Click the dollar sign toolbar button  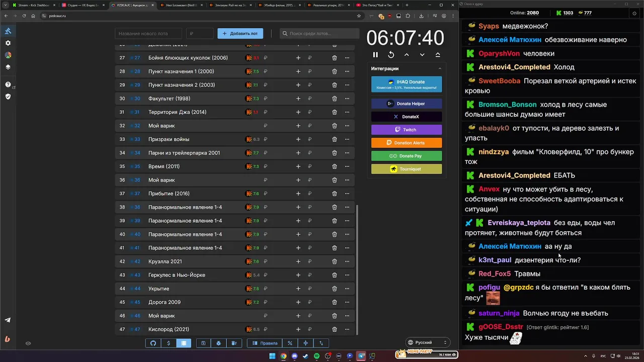pos(169,343)
